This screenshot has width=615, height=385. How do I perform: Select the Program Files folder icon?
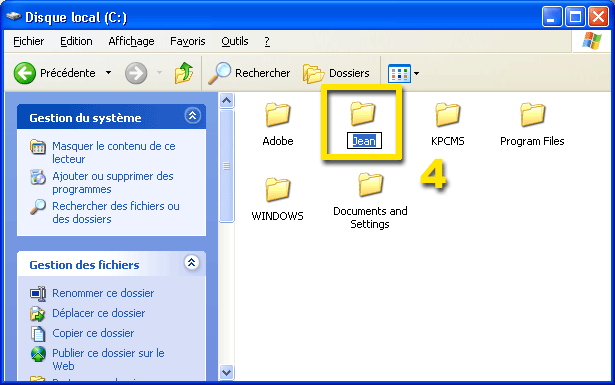click(x=533, y=114)
